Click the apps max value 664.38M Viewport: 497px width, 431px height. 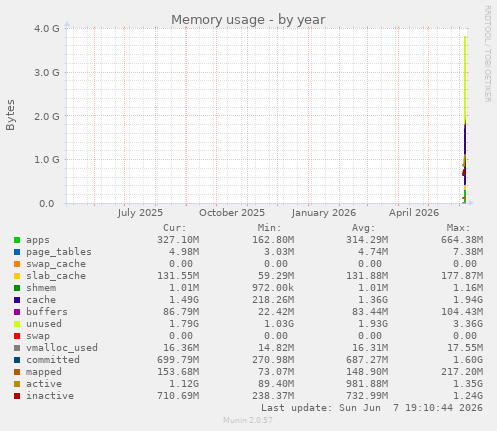pos(462,240)
